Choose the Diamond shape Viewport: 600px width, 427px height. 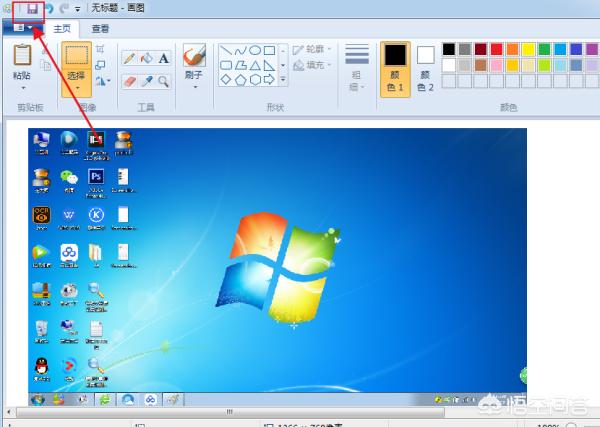click(x=226, y=80)
